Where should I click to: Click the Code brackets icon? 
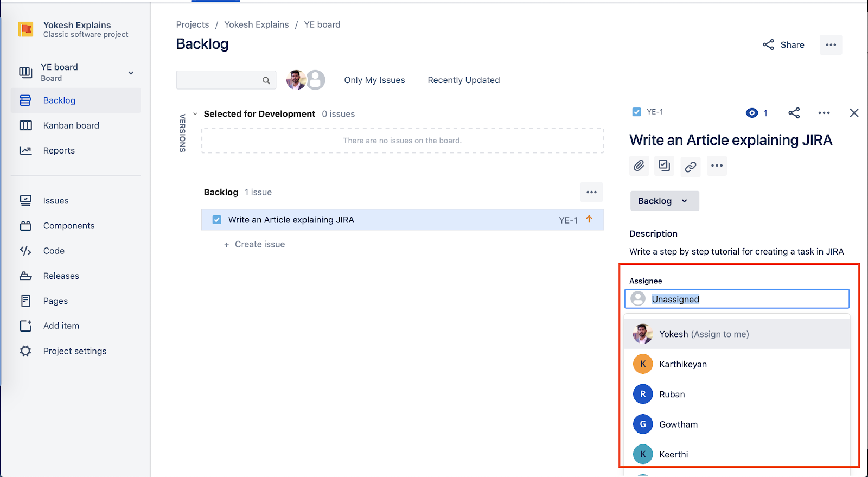click(25, 251)
